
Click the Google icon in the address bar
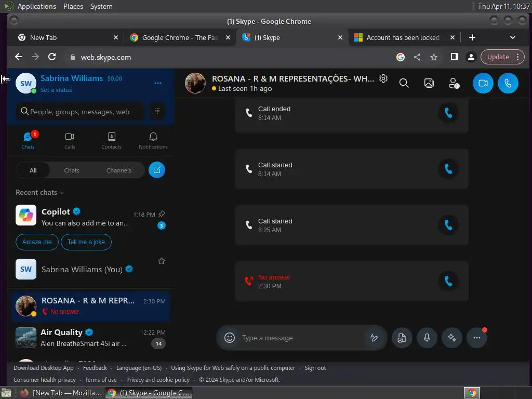pos(401,57)
